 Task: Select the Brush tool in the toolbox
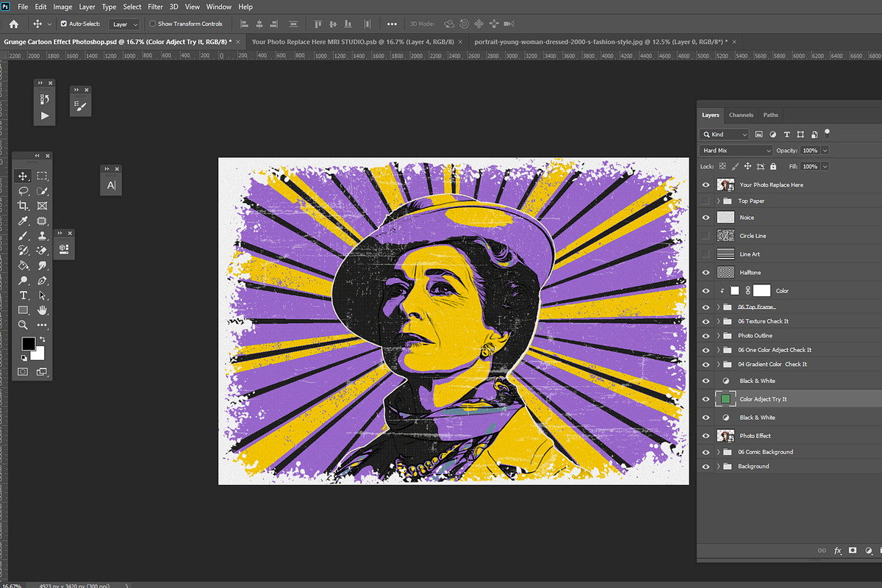(23, 235)
